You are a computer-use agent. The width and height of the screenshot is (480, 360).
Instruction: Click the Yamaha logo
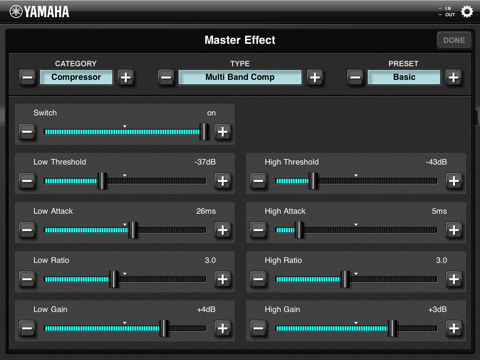click(39, 12)
